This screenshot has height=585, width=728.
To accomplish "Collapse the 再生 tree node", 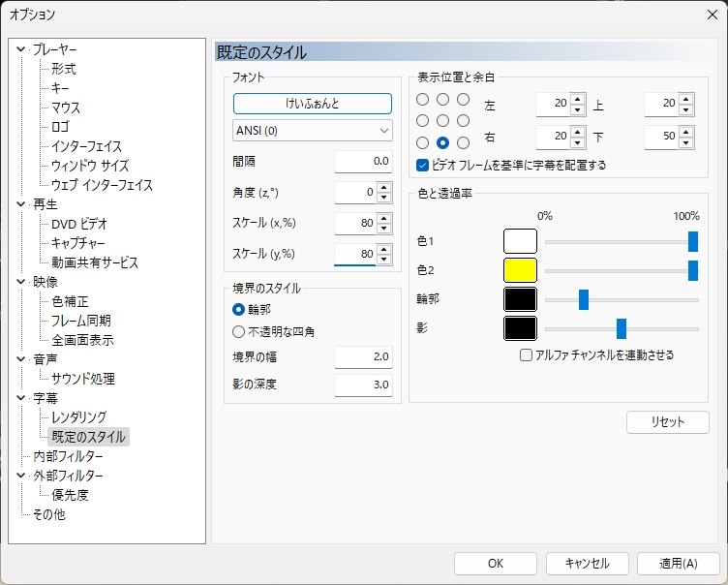I will 20,204.
